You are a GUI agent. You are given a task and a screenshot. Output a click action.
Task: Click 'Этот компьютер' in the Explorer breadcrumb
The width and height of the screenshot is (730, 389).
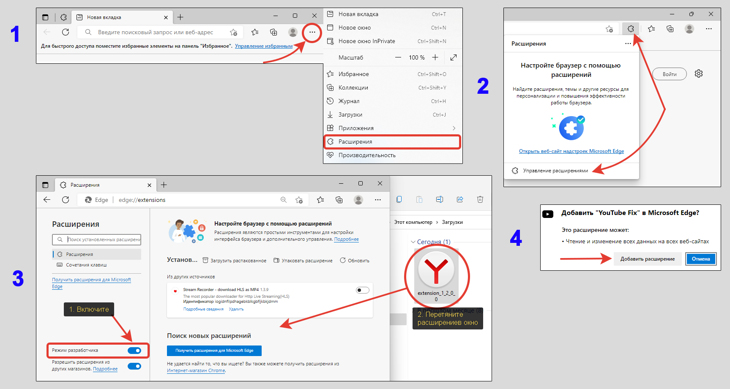413,222
